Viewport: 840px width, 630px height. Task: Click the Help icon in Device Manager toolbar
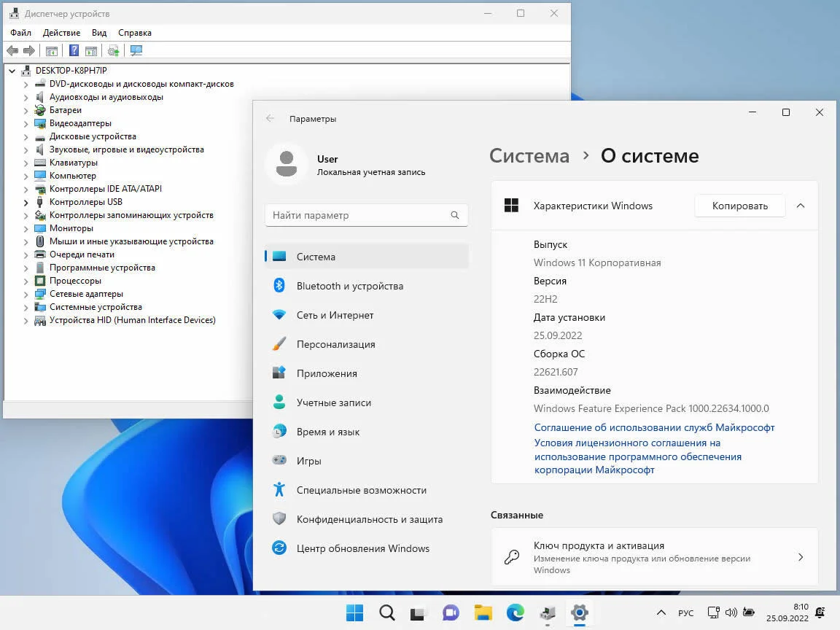[74, 50]
